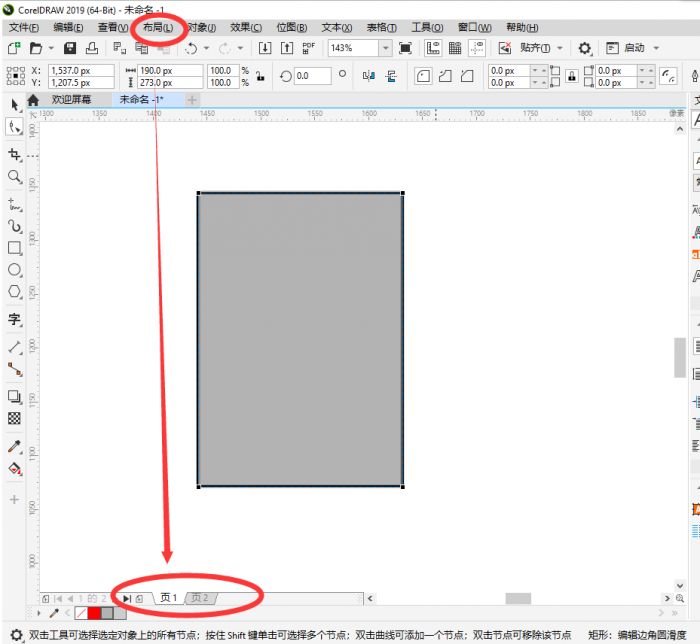Click the Undo arrow icon

pyautogui.click(x=192, y=48)
